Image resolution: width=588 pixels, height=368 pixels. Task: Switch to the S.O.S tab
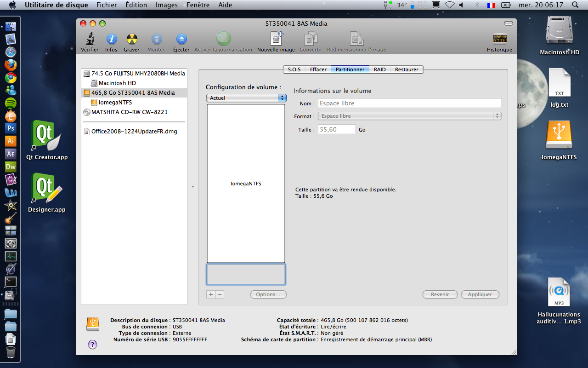294,69
